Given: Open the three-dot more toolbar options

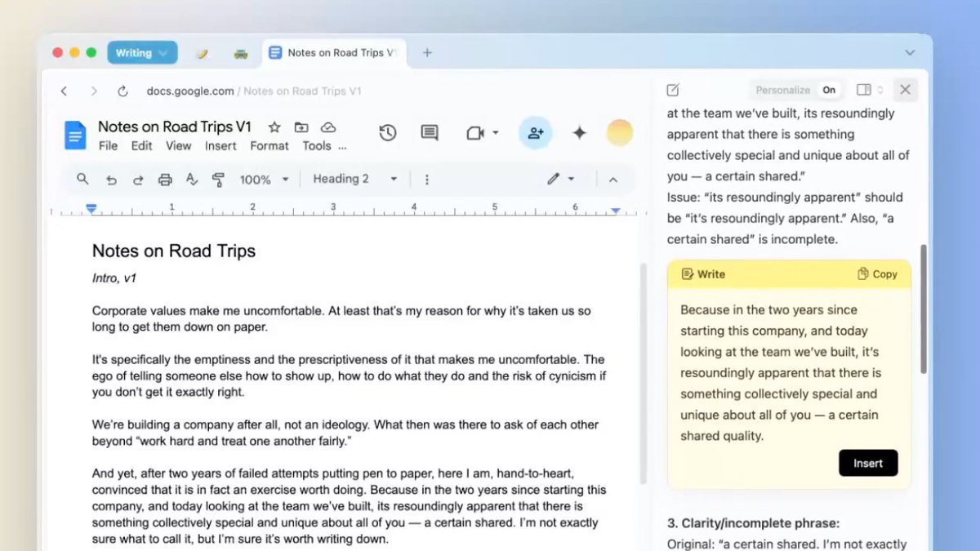Looking at the screenshot, I should (426, 180).
